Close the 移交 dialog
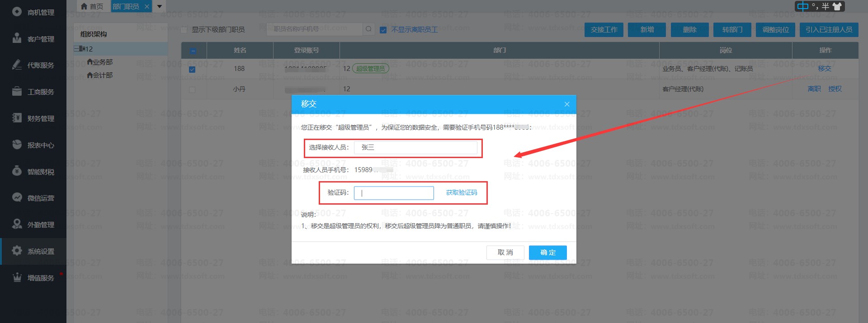Image resolution: width=868 pixels, height=323 pixels. click(567, 104)
